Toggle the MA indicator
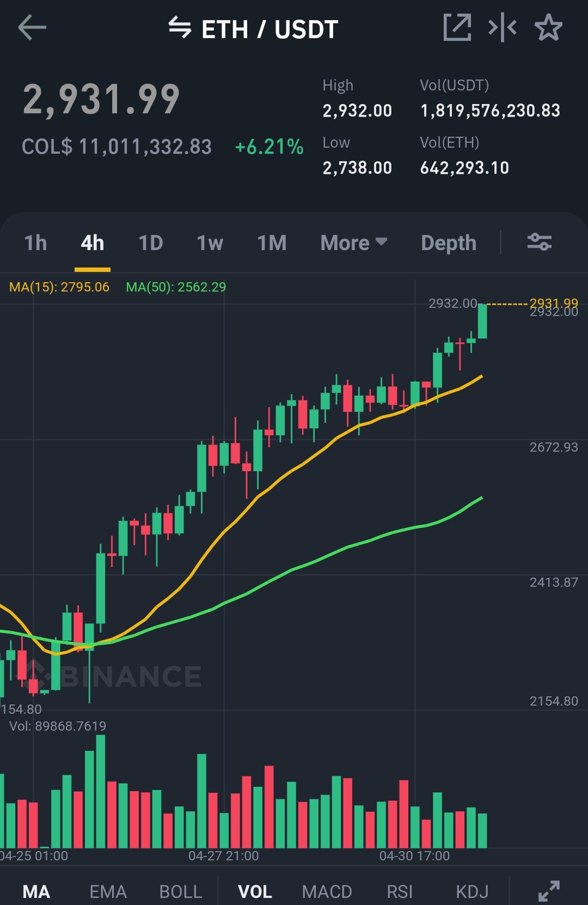Screen dimensions: 588x905 pos(36,891)
